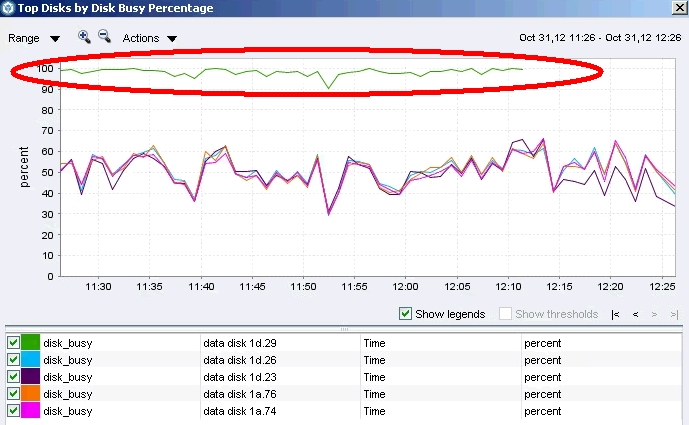Go to next time range arrow

[x=654, y=314]
